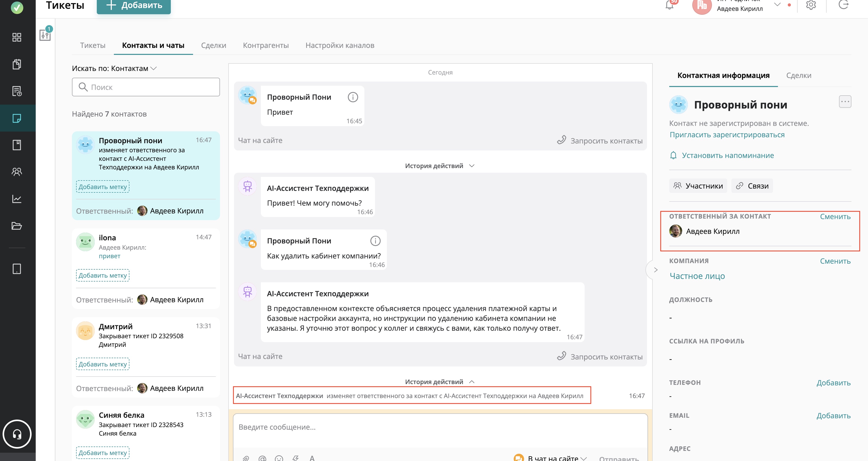868x461 pixels.
Task: Open the analytics chart sidebar icon
Action: coord(17,199)
